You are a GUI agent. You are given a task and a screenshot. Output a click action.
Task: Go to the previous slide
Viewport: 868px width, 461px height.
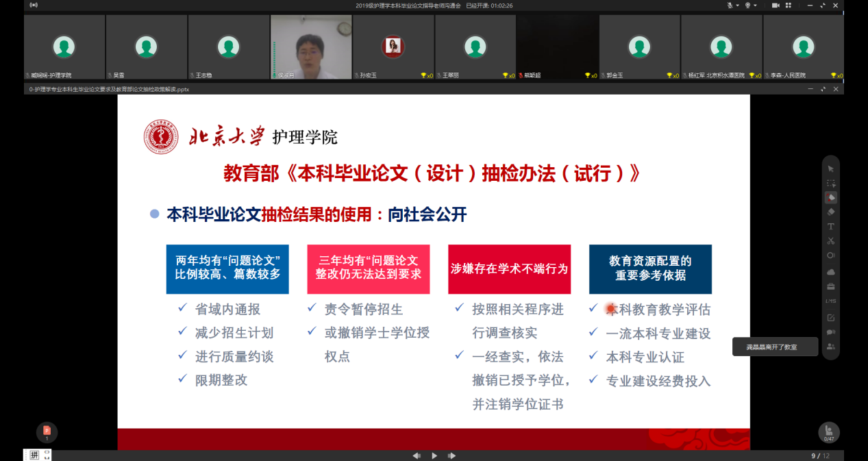pyautogui.click(x=417, y=456)
